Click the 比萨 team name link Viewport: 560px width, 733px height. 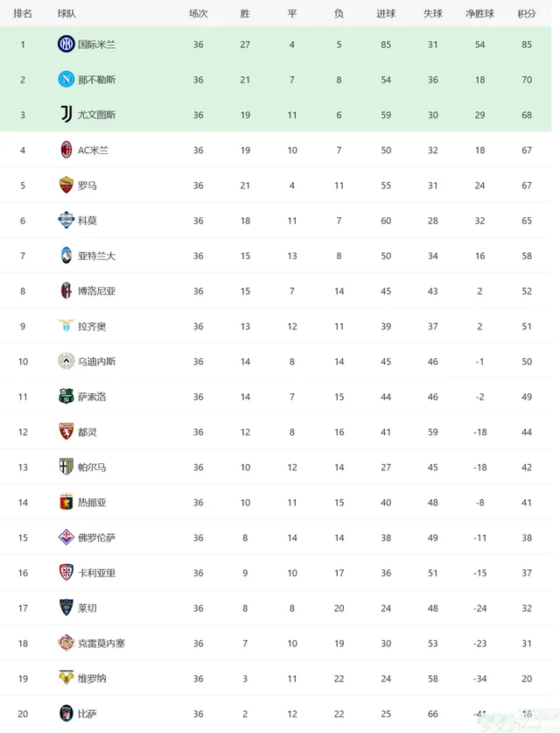[87, 714]
